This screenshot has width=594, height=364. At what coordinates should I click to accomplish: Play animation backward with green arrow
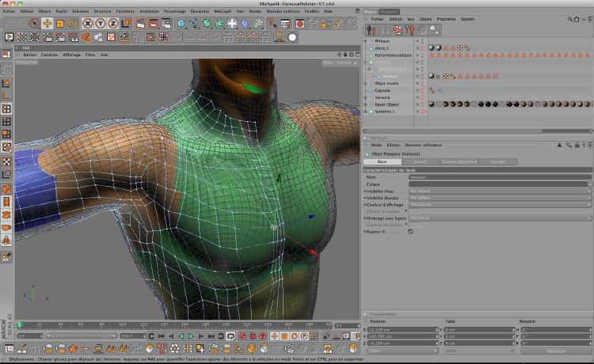[181, 336]
